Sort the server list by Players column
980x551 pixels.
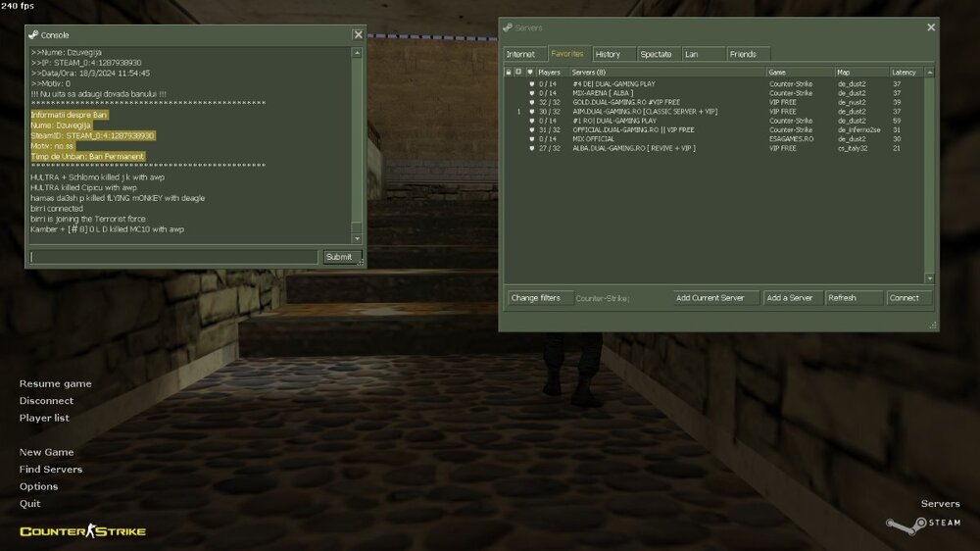pyautogui.click(x=550, y=72)
